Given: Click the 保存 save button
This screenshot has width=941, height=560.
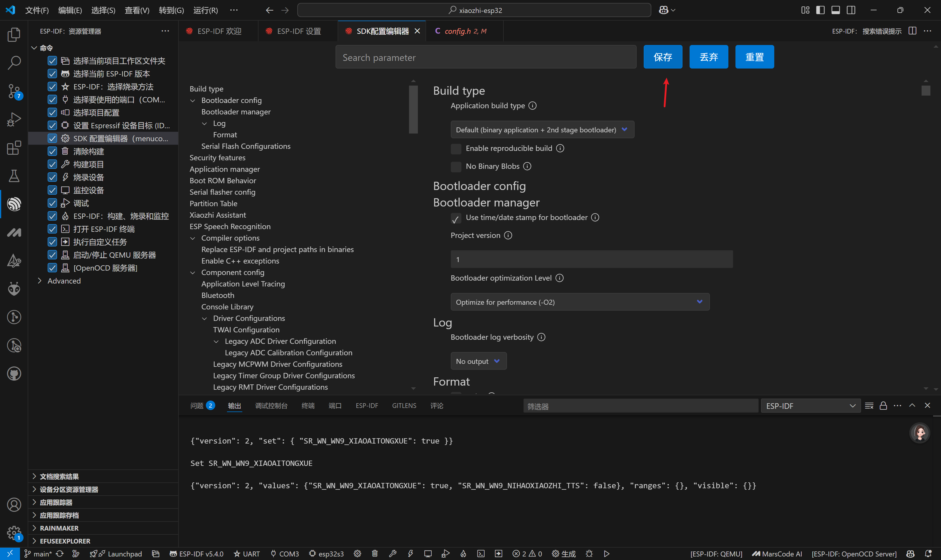Looking at the screenshot, I should (663, 57).
